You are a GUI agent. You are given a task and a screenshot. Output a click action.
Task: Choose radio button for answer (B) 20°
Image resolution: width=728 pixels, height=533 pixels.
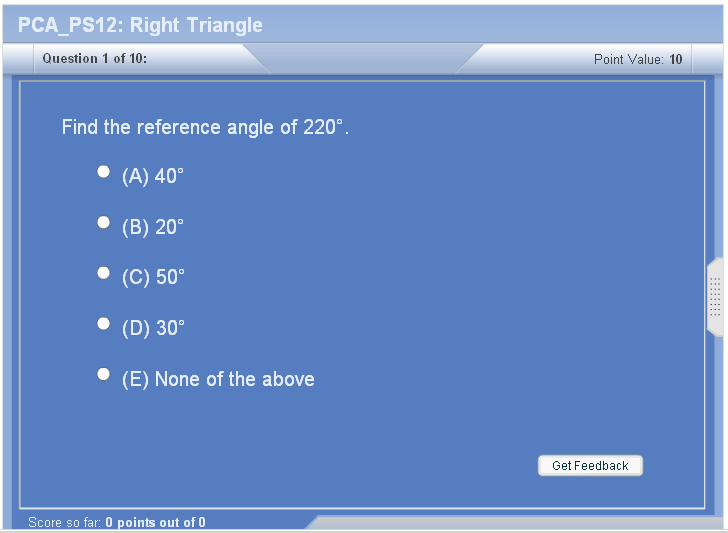pyautogui.click(x=104, y=222)
